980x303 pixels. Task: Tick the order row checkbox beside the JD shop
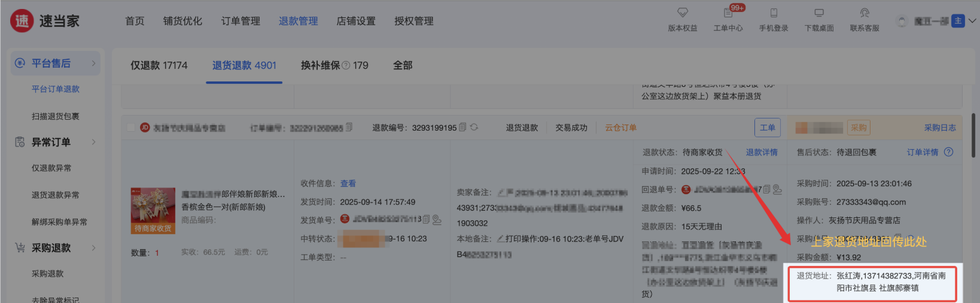tap(131, 128)
